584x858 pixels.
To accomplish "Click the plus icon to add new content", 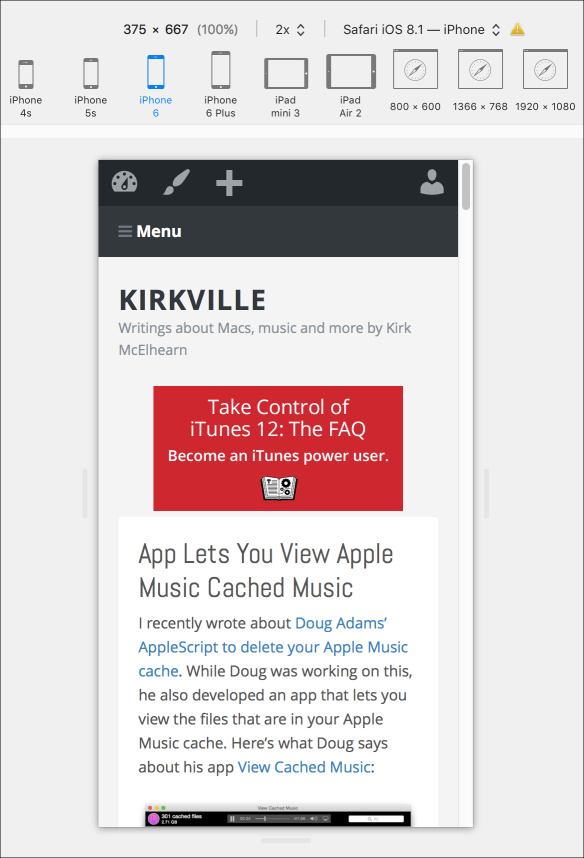I will (229, 183).
